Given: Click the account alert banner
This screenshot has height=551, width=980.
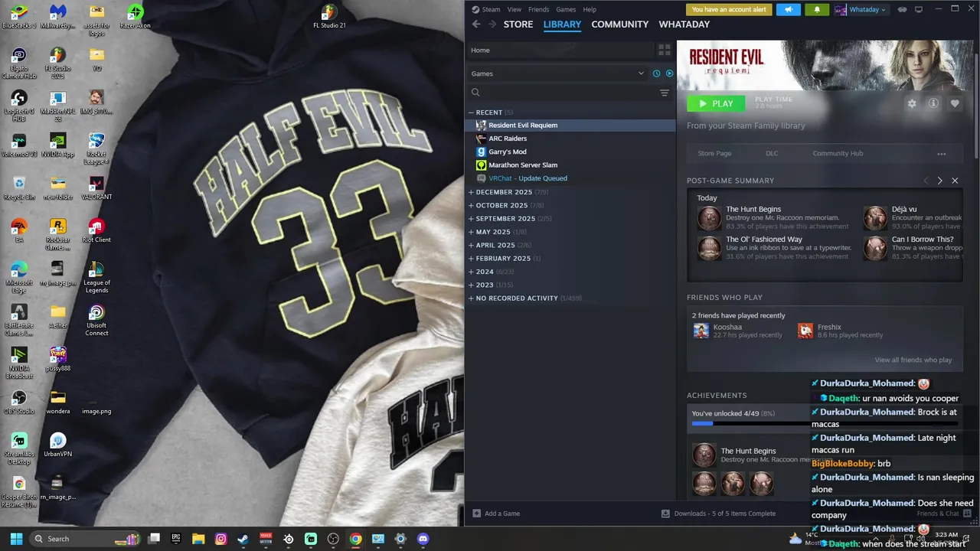Looking at the screenshot, I should click(x=729, y=9).
